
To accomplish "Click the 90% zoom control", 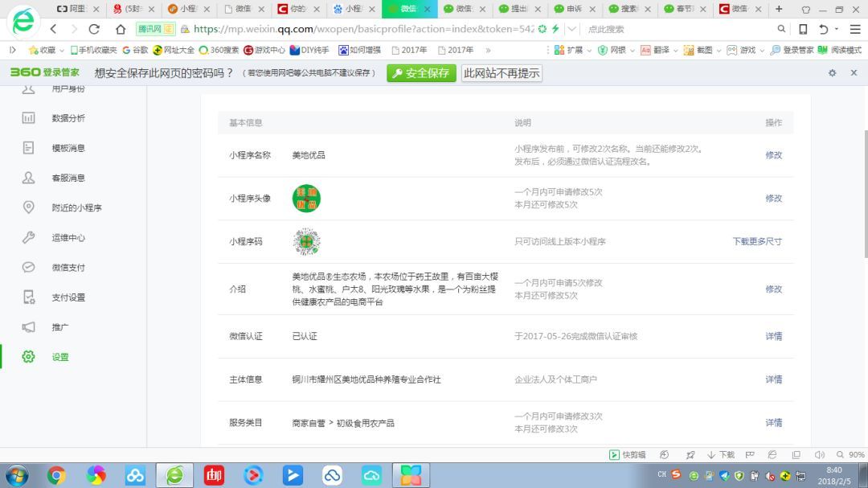I will click(x=851, y=455).
